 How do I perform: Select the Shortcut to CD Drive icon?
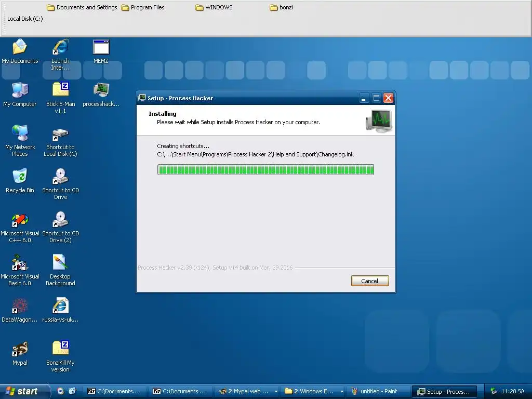[60, 184]
